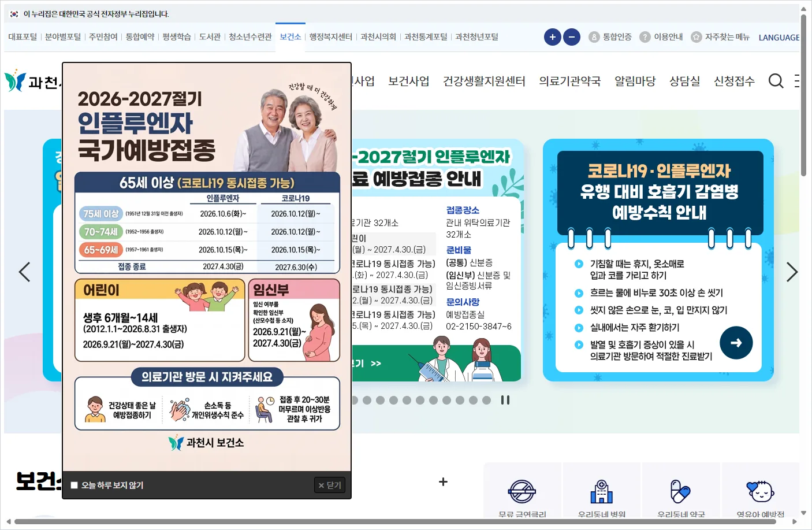812x530 pixels.
Task: Click the vertical page scrollbar
Action: click(x=804, y=95)
